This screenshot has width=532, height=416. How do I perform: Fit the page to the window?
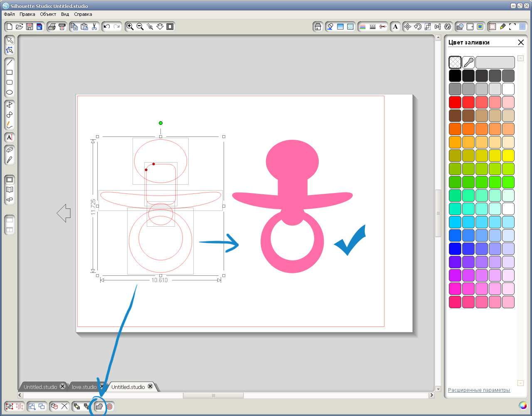pos(170,27)
